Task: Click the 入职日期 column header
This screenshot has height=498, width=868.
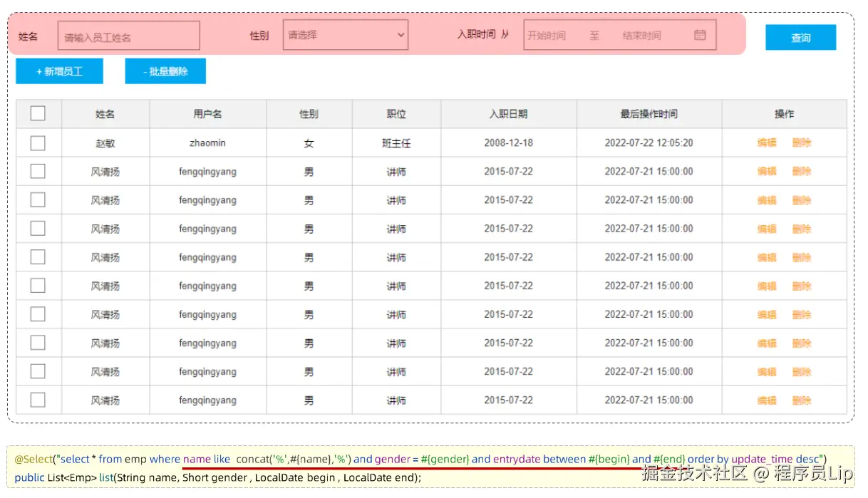Action: click(508, 113)
